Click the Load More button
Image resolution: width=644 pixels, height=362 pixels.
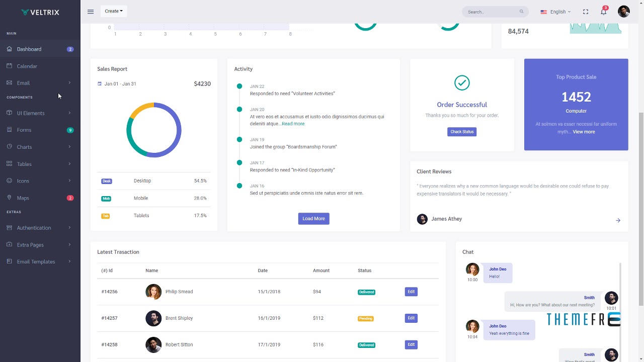point(313,219)
